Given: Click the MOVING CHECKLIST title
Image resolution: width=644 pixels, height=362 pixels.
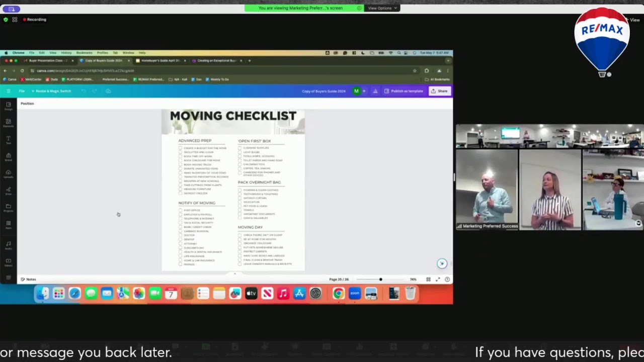Looking at the screenshot, I should (233, 116).
